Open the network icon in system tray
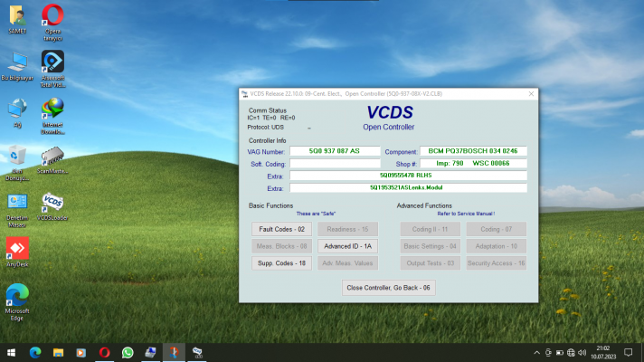 tap(571, 353)
